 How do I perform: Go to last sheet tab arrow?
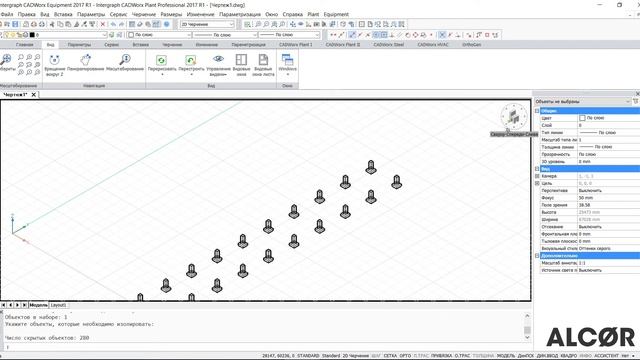pos(24,305)
